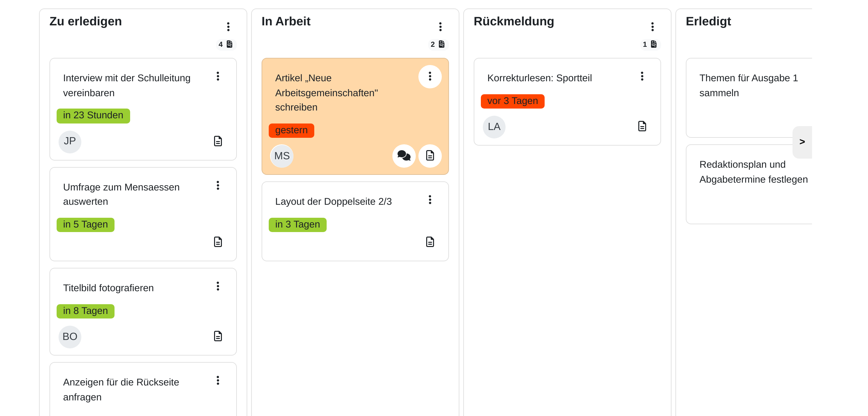This screenshot has height=416, width=868.
Task: Open the In Arbeit column options menu
Action: click(440, 27)
